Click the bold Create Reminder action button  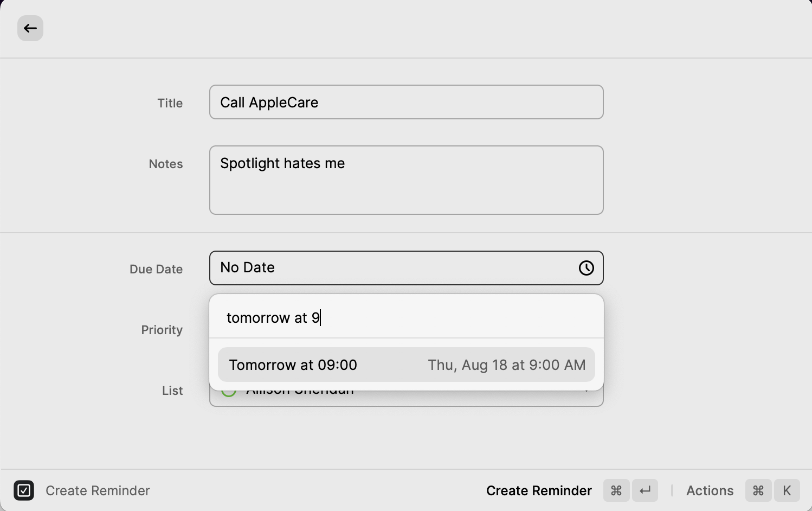coord(539,490)
